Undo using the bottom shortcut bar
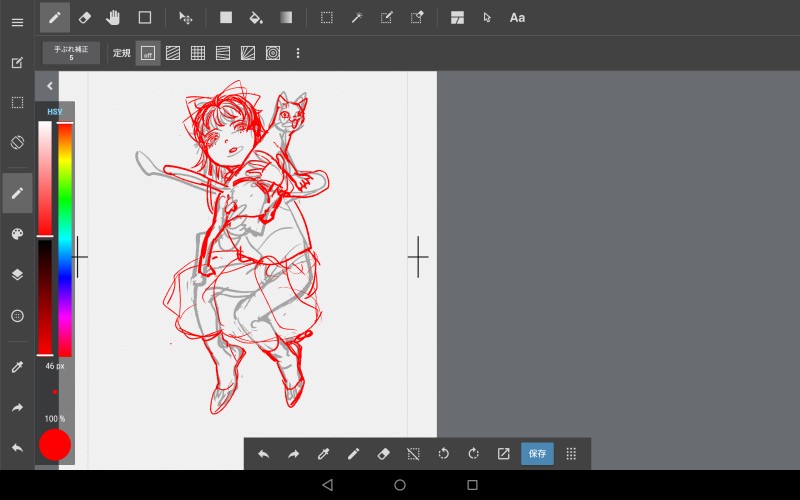800x500 pixels. coord(263,454)
